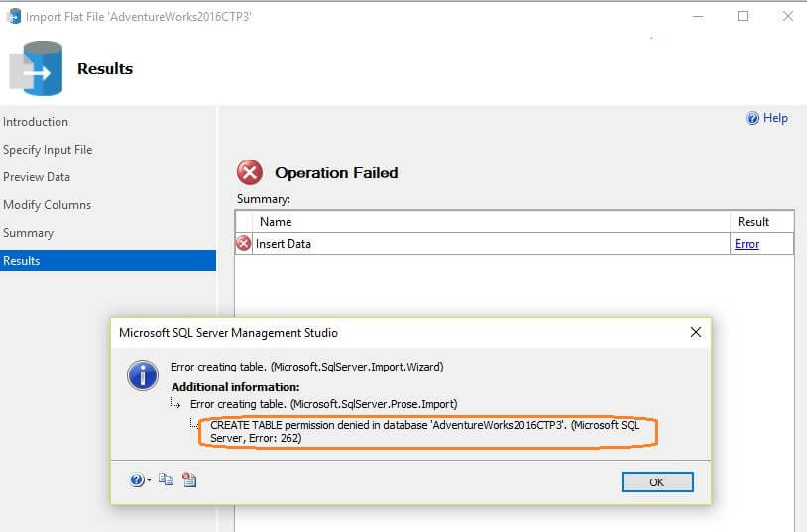This screenshot has width=807, height=532.
Task: Select the Summary step in sidebar
Action: (28, 233)
